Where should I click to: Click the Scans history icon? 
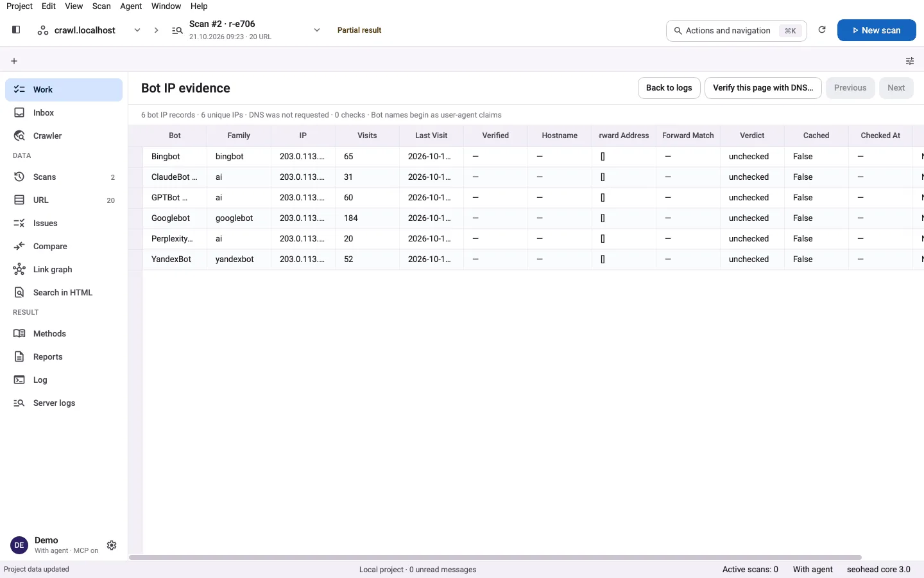point(19,177)
